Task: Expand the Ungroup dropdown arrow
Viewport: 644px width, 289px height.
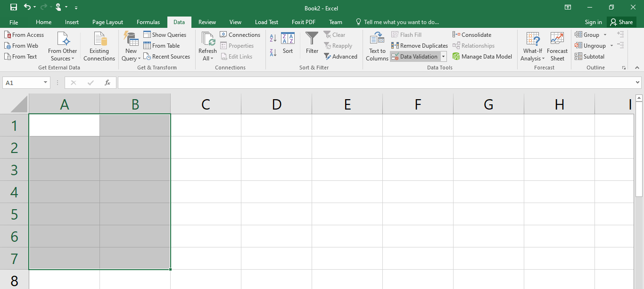Action: click(611, 46)
